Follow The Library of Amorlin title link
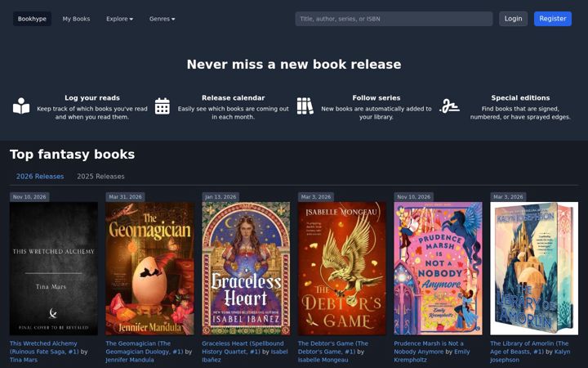 click(529, 348)
